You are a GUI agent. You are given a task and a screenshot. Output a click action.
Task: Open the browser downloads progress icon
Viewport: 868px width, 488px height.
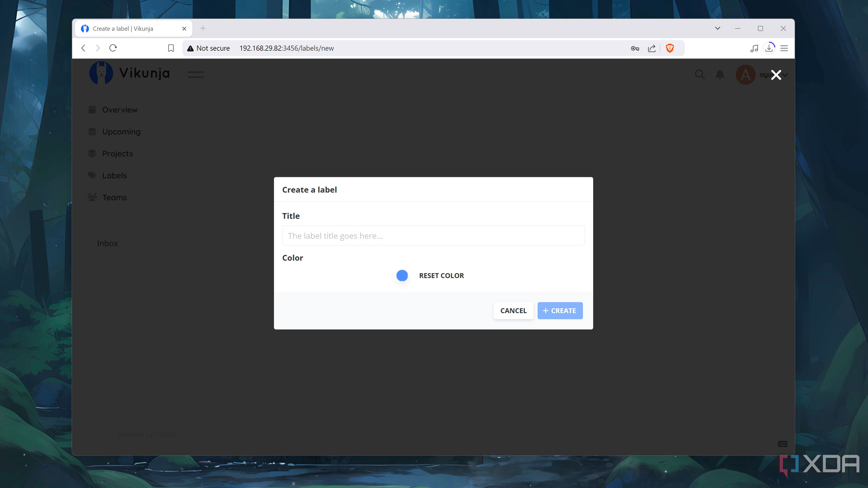[769, 48]
